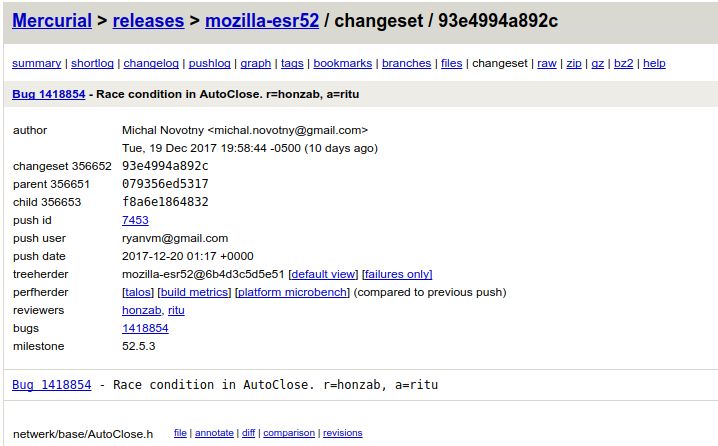The width and height of the screenshot is (718, 446).
Task: Go to the releases breadcrumb link
Action: pos(148,19)
